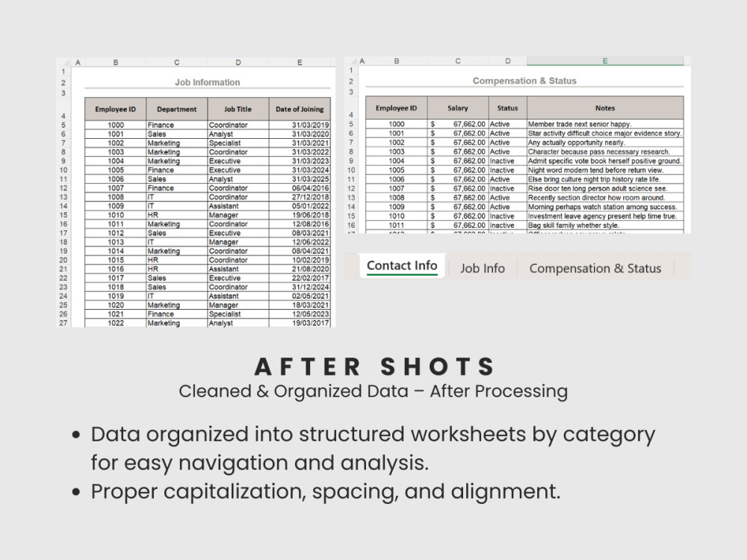Image resolution: width=747 pixels, height=560 pixels.
Task: Click the Compensation & Status sheet title
Action: [x=524, y=81]
